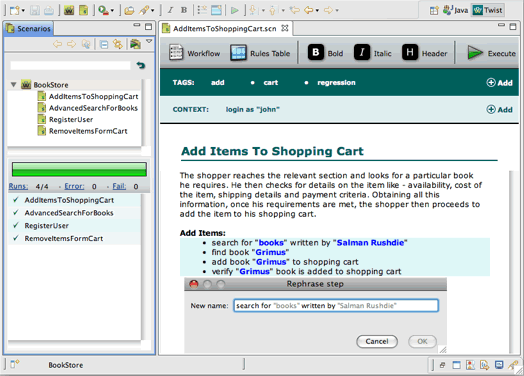Collapse all in Scenarios toolbar
This screenshot has height=376, width=524.
[104, 44]
